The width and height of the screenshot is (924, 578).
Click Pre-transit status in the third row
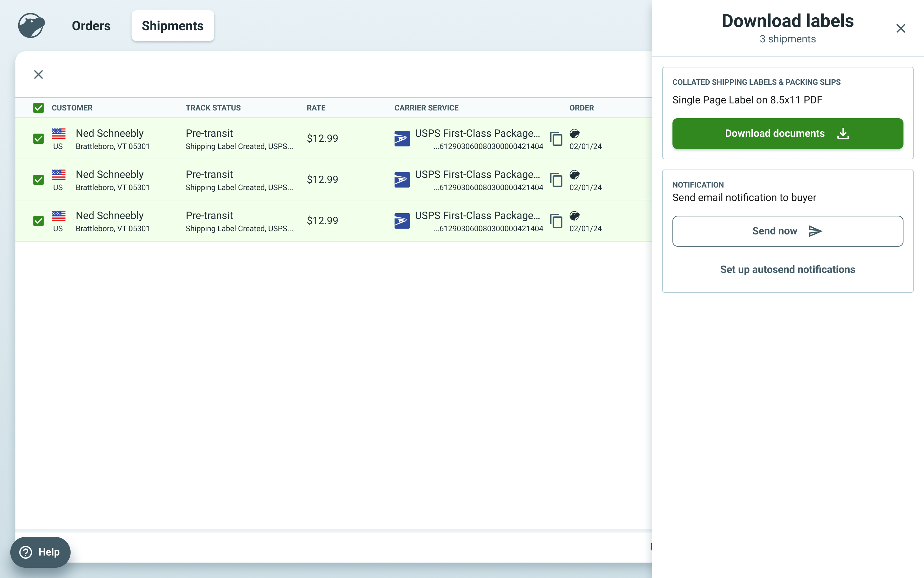[x=209, y=215]
